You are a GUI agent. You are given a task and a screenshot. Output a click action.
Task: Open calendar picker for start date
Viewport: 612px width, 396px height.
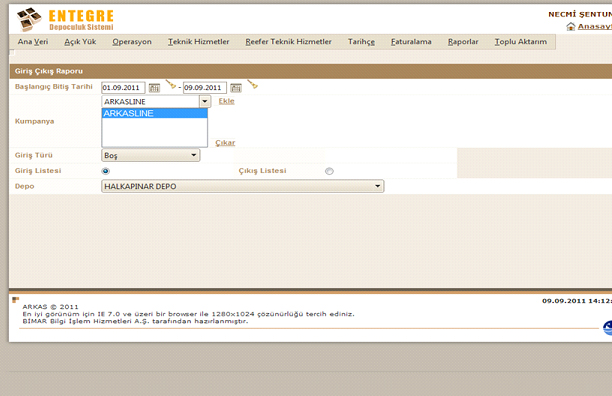(155, 88)
